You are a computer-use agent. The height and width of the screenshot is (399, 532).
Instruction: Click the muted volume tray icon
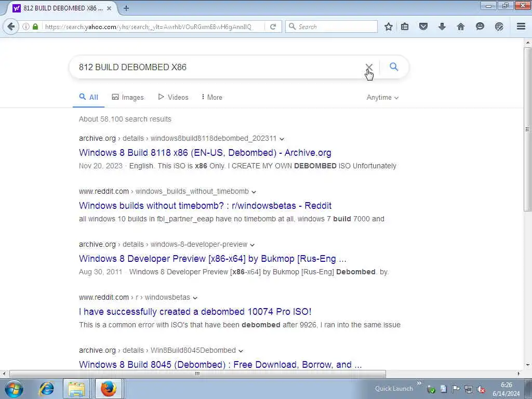(x=481, y=390)
